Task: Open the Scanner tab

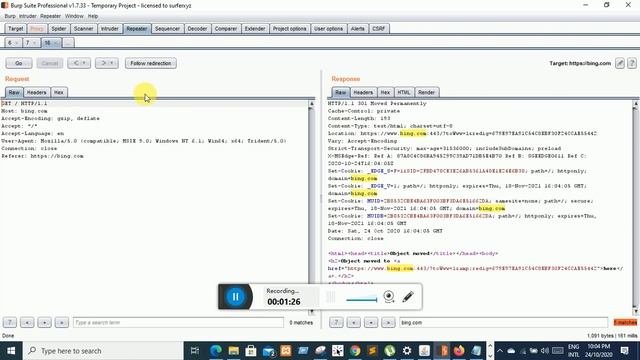Action: 83,29
